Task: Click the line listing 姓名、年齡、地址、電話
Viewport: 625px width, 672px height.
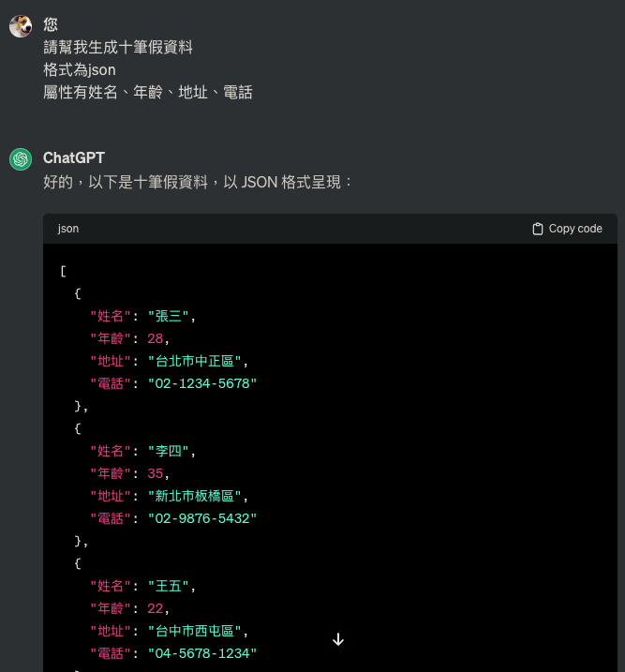Action: 148,92
